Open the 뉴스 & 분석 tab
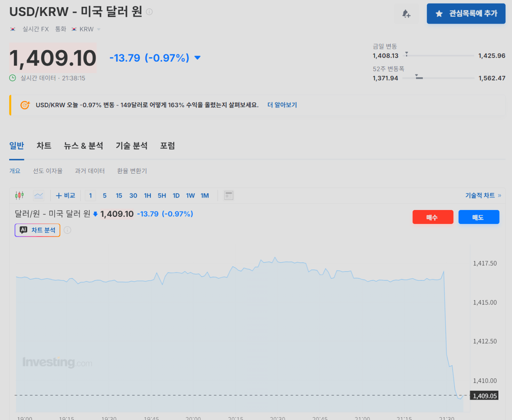Viewport: 512px width, 420px height. [x=84, y=146]
